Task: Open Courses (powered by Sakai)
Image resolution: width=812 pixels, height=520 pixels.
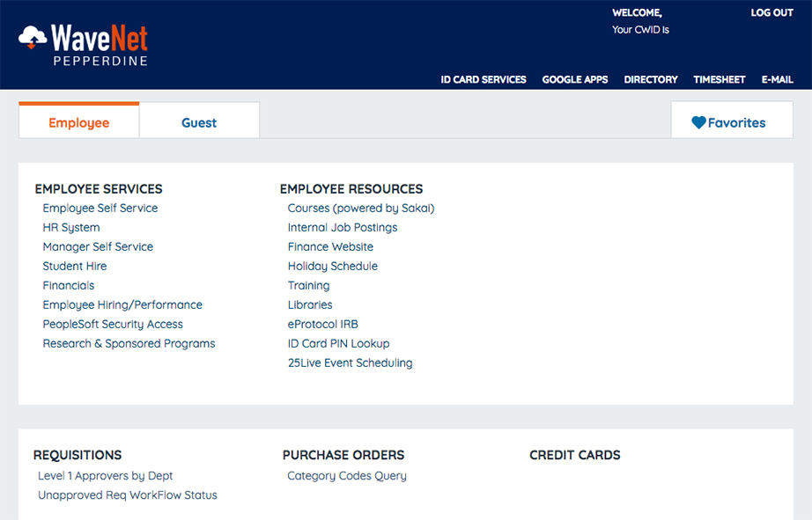Action: 361,209
